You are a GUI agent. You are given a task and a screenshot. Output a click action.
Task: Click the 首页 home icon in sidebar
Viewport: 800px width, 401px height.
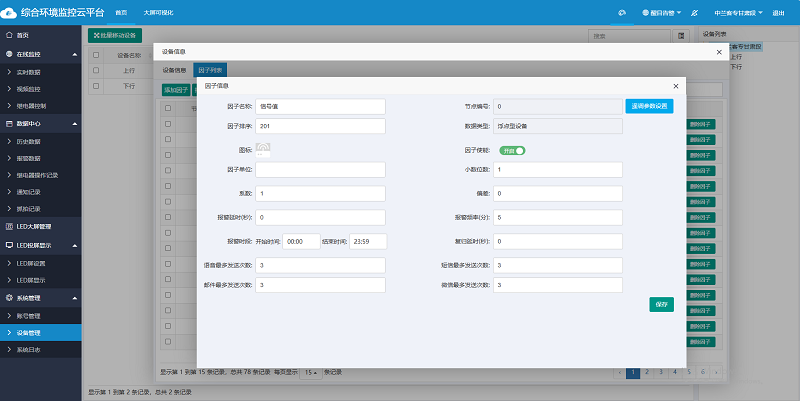pos(10,35)
